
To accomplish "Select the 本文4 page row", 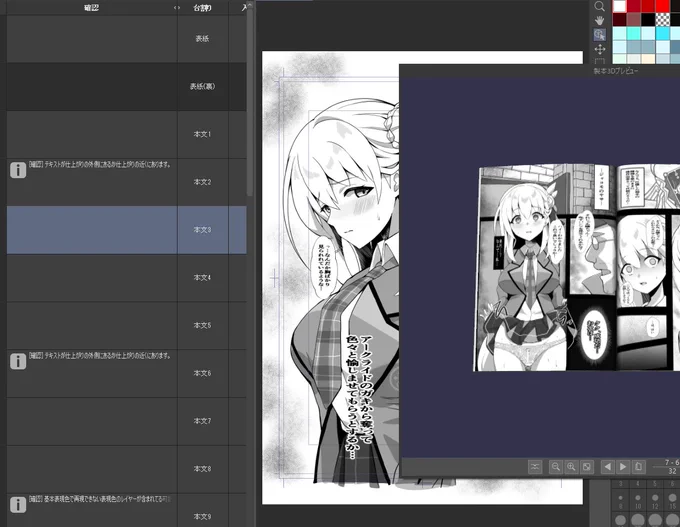I will pos(127,278).
